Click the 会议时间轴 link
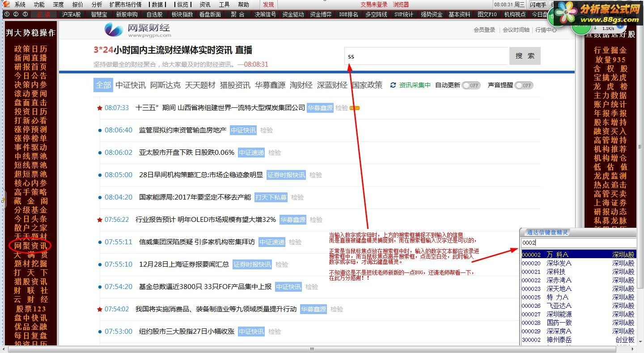644x353 pixels. tap(516, 30)
